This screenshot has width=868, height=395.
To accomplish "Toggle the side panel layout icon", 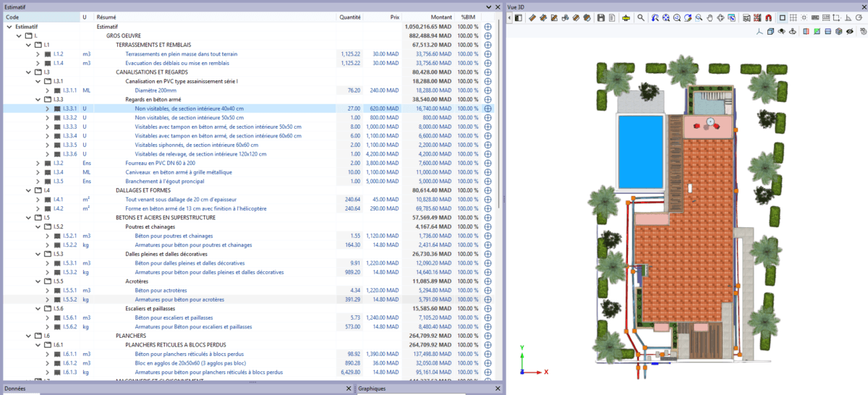I will click(519, 17).
